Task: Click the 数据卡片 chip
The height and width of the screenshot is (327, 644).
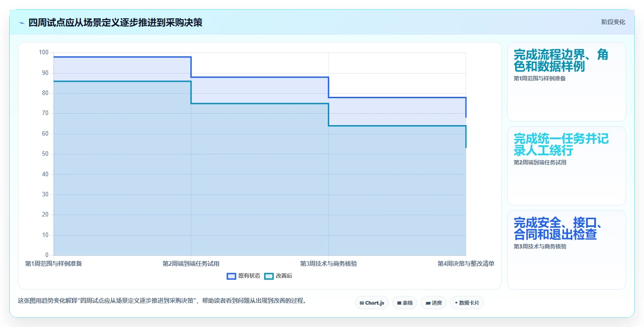Action: pos(467,303)
